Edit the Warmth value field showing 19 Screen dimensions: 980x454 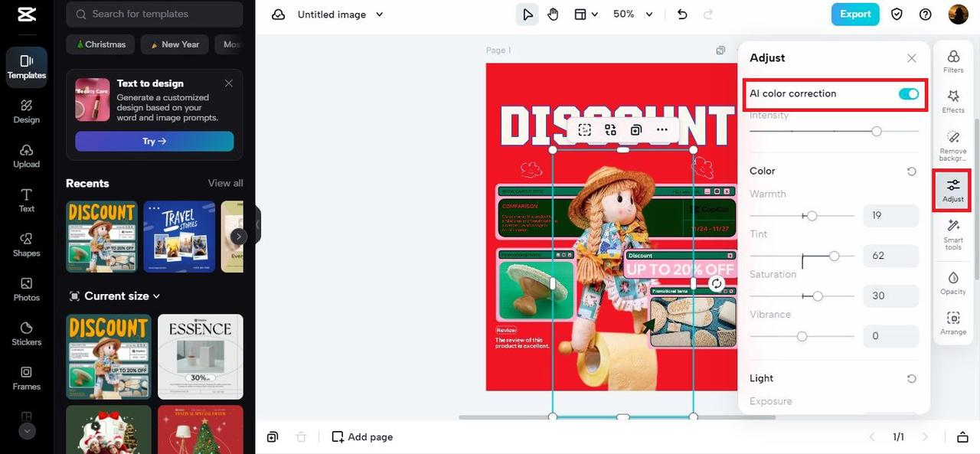891,216
